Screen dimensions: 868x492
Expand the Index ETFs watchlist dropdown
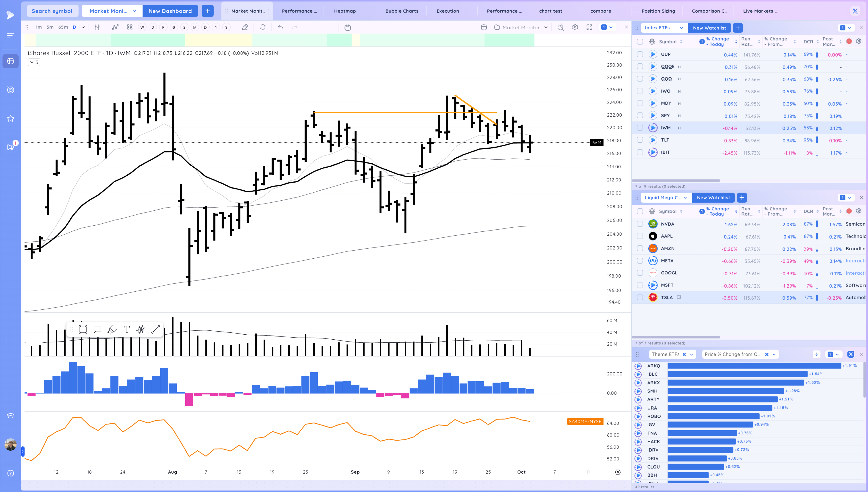point(681,28)
